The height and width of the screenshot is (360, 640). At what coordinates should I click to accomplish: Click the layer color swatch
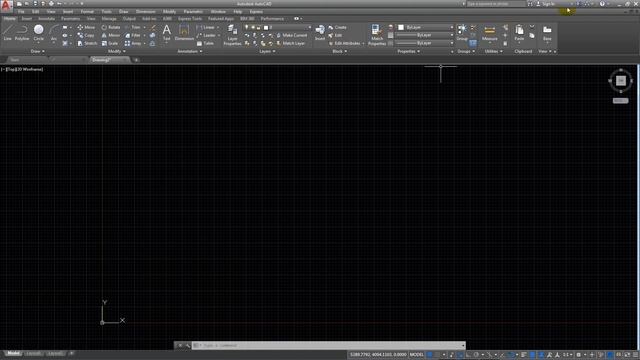pyautogui.click(x=266, y=27)
